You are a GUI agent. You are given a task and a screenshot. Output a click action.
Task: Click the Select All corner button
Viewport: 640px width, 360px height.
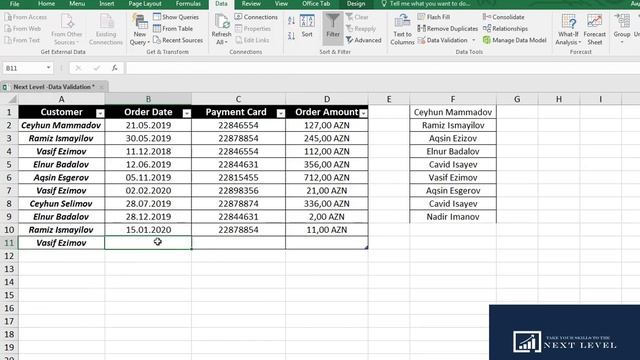click(x=9, y=99)
